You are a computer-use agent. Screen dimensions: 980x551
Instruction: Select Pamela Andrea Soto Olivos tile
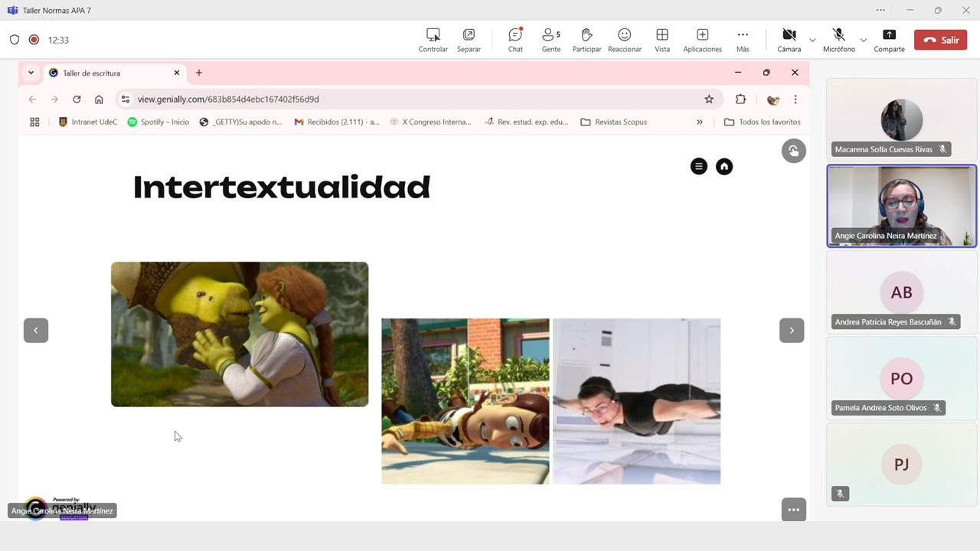[902, 378]
